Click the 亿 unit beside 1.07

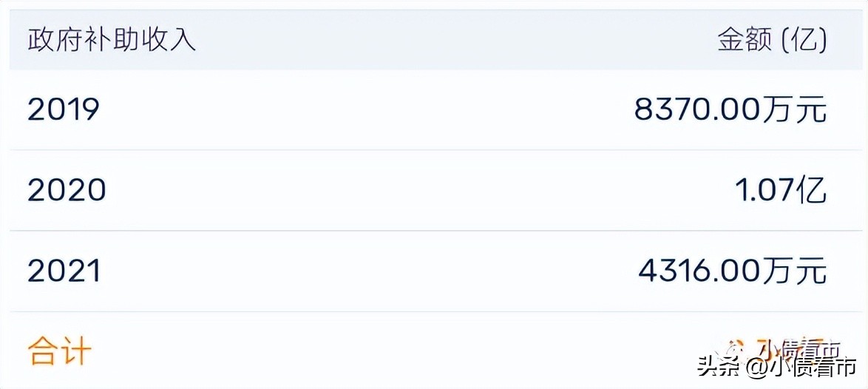coord(812,191)
